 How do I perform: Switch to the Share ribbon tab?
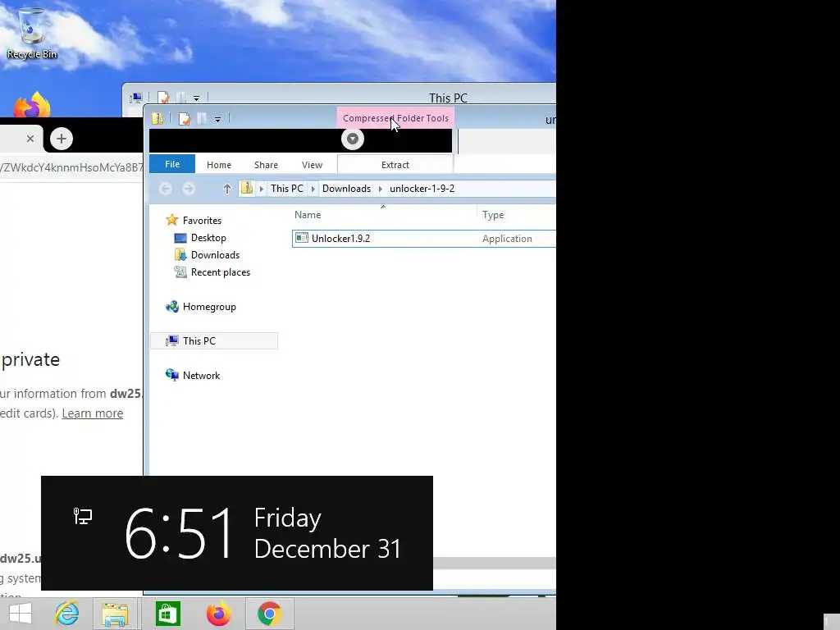266,165
